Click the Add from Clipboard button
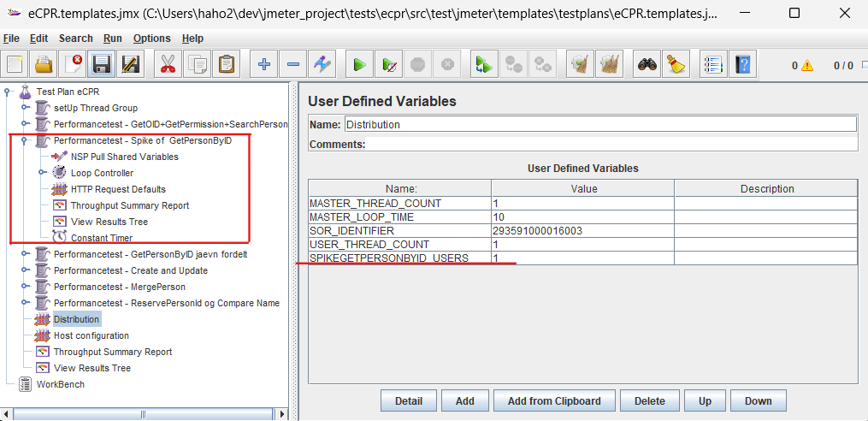The height and width of the screenshot is (421, 868). pos(553,400)
